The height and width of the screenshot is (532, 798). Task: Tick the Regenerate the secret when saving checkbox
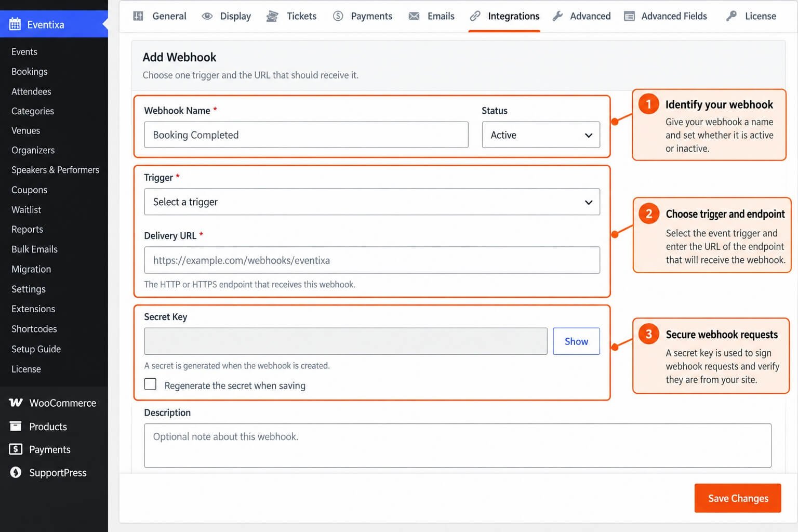coord(150,384)
